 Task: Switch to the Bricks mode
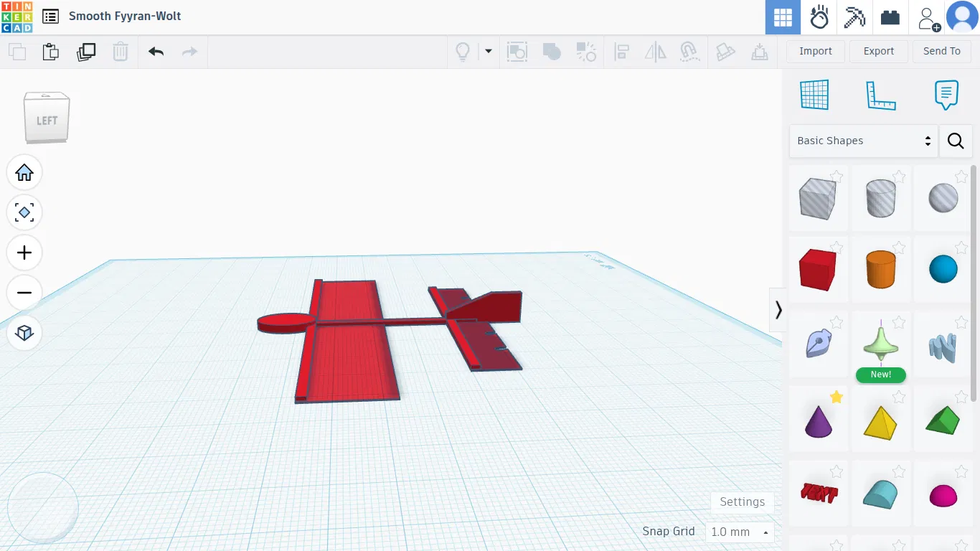coord(890,17)
